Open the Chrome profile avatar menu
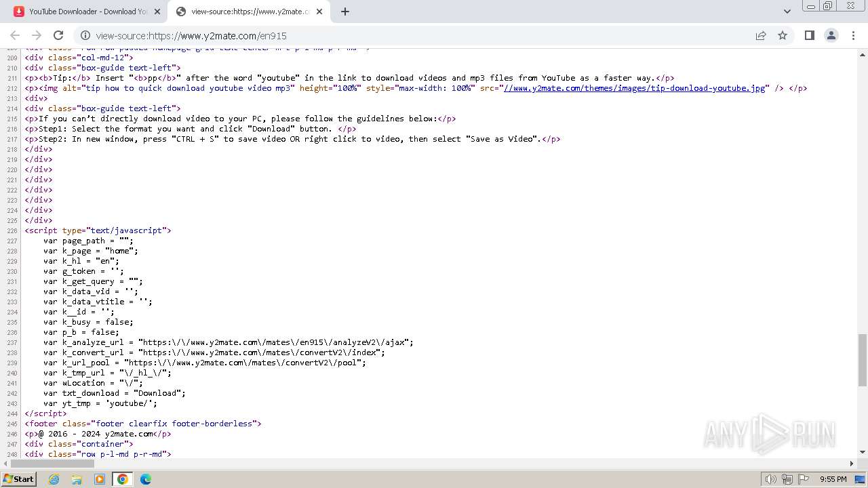 pyautogui.click(x=831, y=35)
